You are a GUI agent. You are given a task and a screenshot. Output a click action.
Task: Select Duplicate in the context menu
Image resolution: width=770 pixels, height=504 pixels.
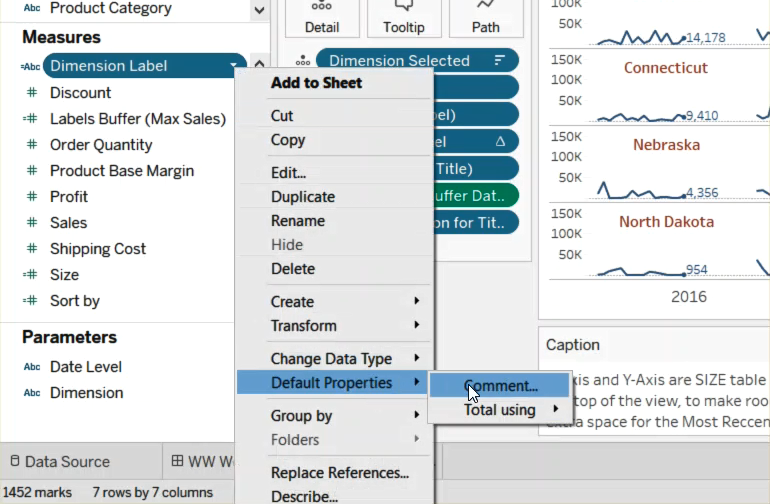(x=303, y=197)
